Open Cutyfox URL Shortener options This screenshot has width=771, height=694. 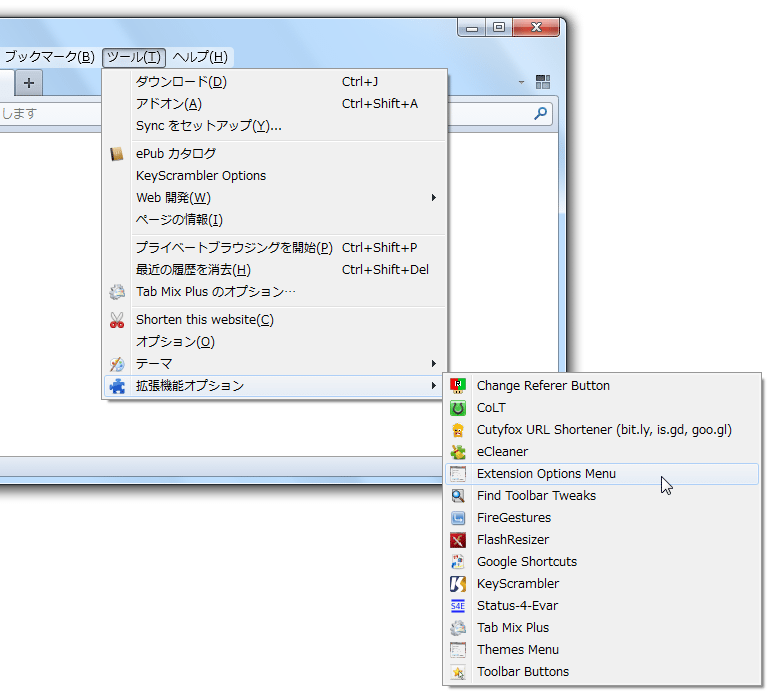tap(602, 430)
